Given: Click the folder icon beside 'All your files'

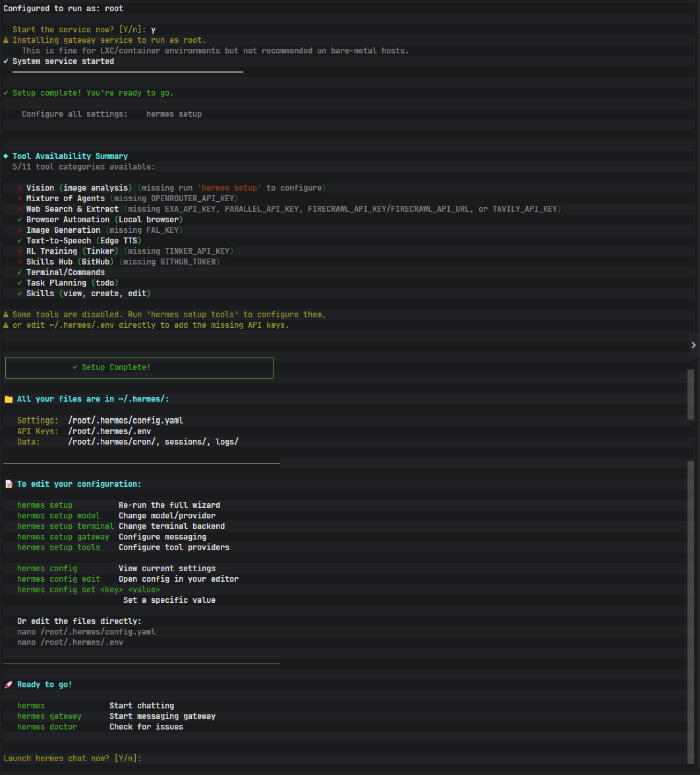Looking at the screenshot, I should 9,399.
